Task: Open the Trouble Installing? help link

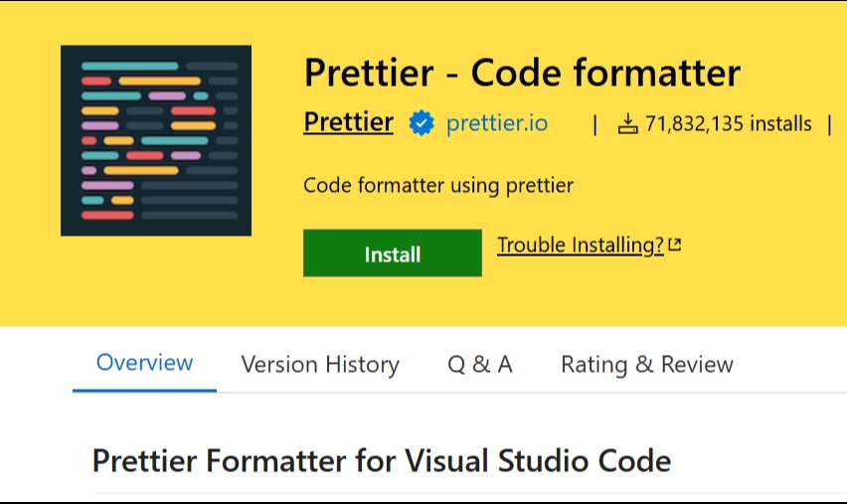Action: [x=581, y=246]
